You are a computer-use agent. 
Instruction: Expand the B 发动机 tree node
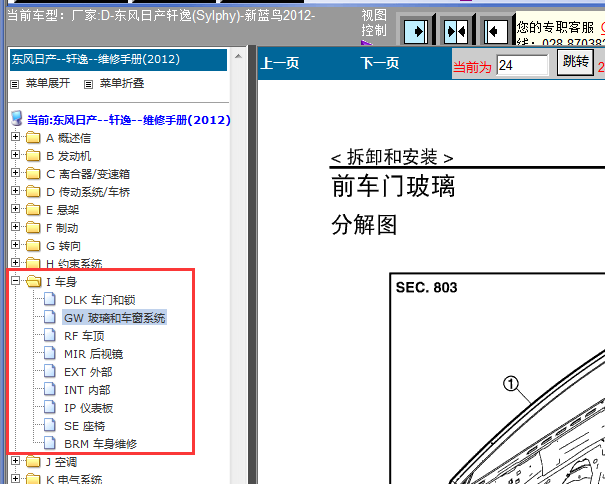(15, 155)
